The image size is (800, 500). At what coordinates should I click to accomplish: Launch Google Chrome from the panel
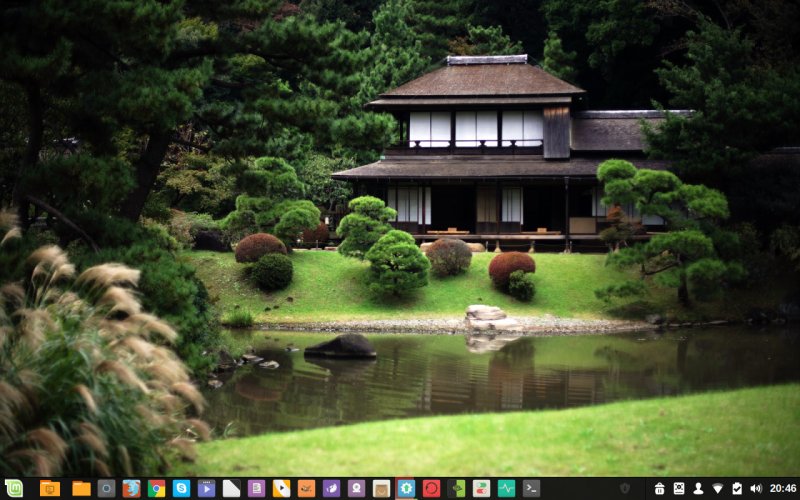coord(156,488)
